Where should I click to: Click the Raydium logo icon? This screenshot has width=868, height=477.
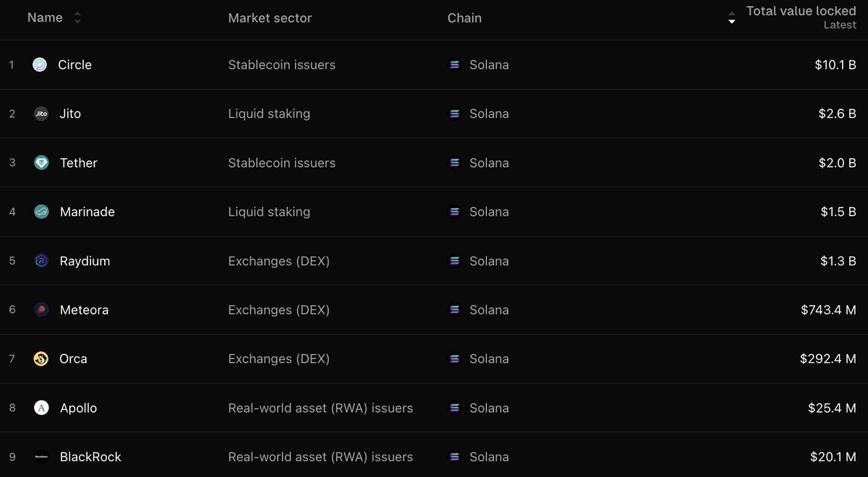tap(41, 261)
